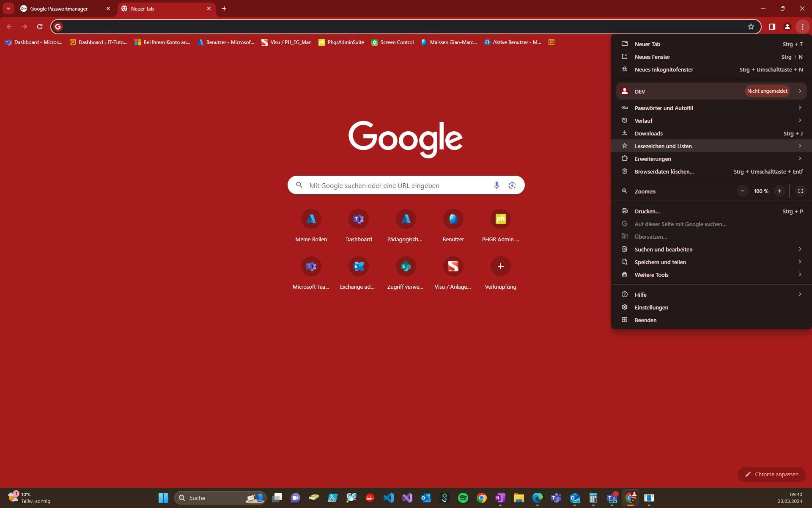Open the tab search dropdown arrow
The height and width of the screenshot is (508, 812).
tap(8, 8)
